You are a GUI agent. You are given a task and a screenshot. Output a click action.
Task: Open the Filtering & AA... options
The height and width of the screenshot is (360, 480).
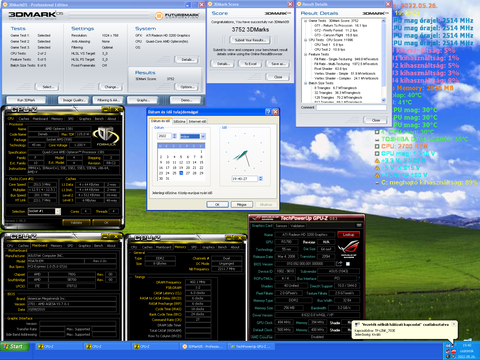click(108, 100)
